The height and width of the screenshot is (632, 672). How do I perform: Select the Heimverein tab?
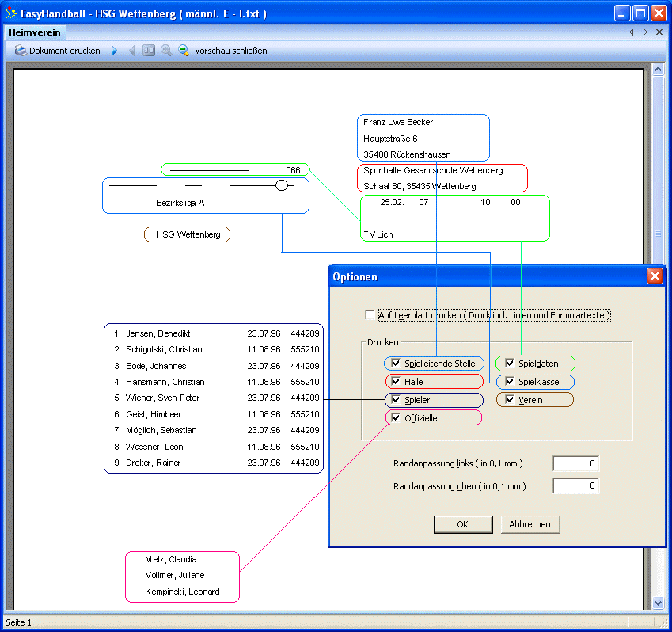pos(35,32)
